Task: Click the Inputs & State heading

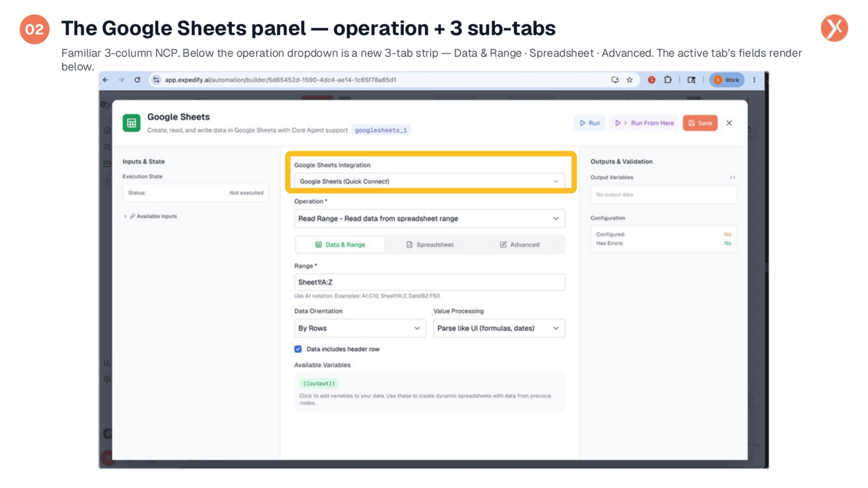Action: (x=143, y=162)
